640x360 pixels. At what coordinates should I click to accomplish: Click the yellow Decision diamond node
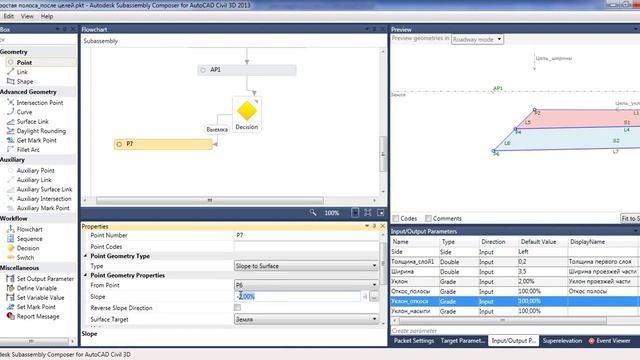tap(247, 111)
